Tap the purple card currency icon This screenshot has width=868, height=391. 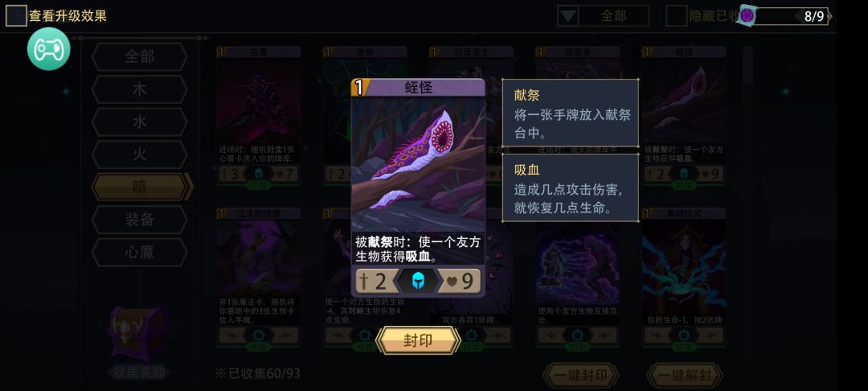pos(747,15)
